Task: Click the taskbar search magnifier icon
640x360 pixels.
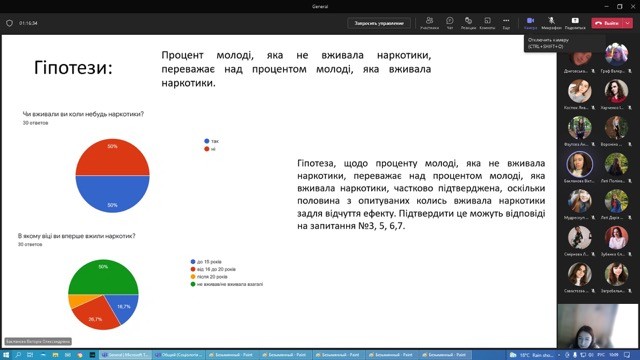Action: point(18,355)
